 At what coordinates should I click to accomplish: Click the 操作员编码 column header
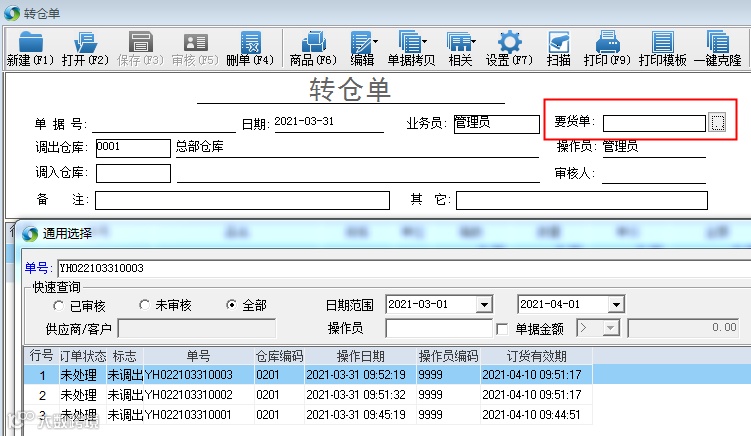click(x=448, y=356)
